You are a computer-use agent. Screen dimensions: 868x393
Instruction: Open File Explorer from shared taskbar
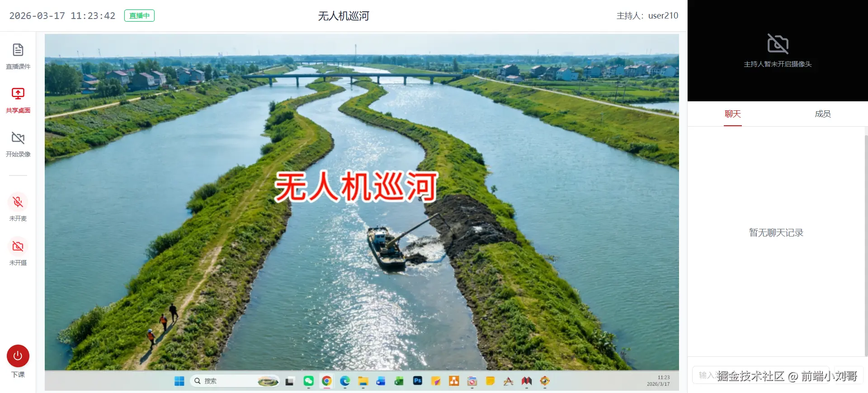pyautogui.click(x=363, y=381)
